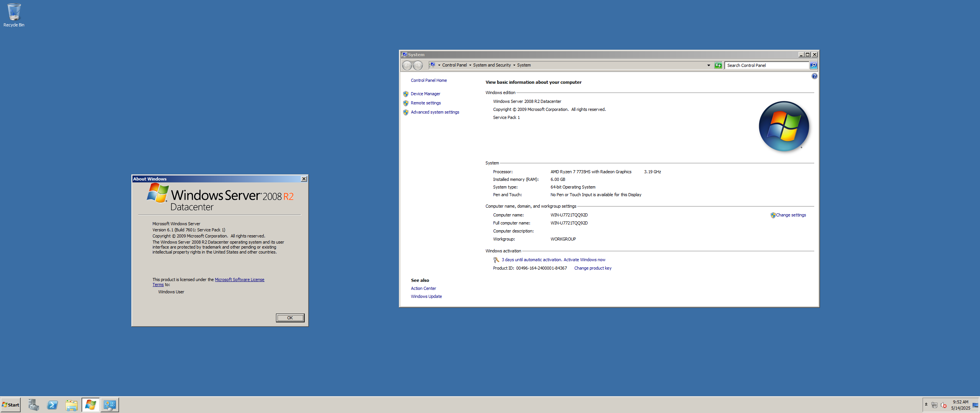Open Device Manager from the sidebar
Viewport: 980px width, 413px height.
pyautogui.click(x=425, y=94)
